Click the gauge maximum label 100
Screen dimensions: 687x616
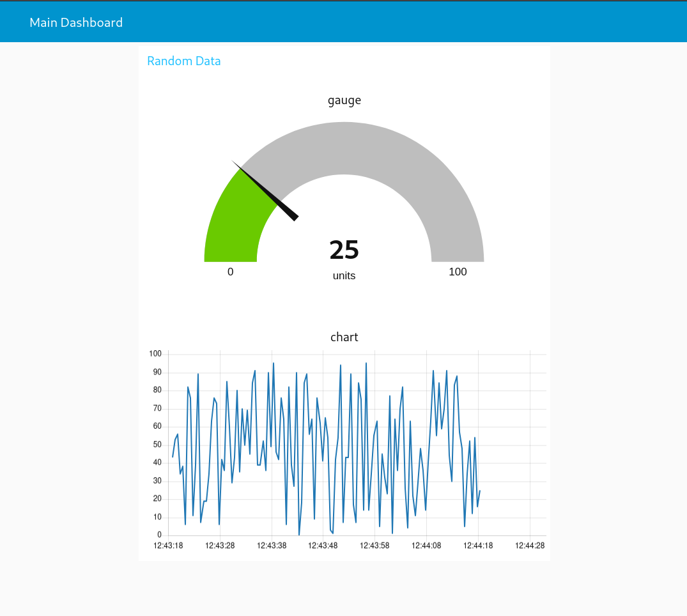458,272
